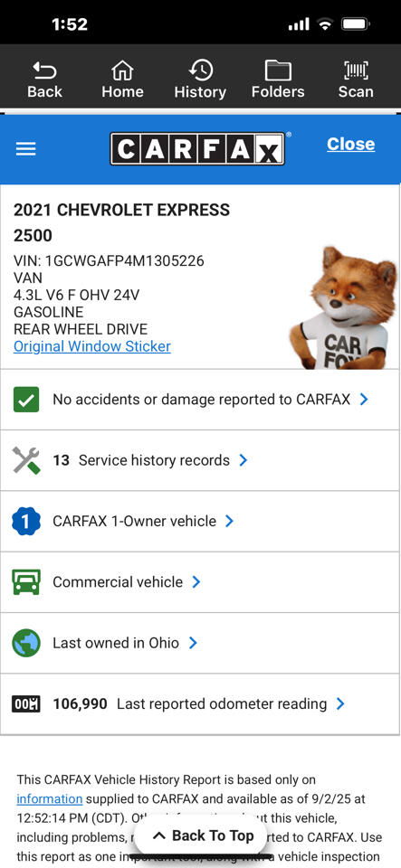401x868 pixels.
Task: Tap the green no-accidents checkmark icon
Action: pyautogui.click(x=26, y=400)
